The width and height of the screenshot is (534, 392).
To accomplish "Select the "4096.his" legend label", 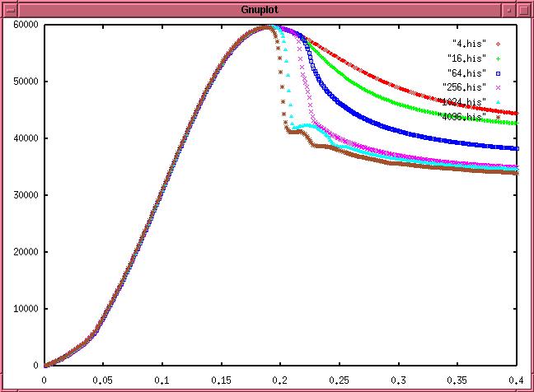I will (x=461, y=117).
